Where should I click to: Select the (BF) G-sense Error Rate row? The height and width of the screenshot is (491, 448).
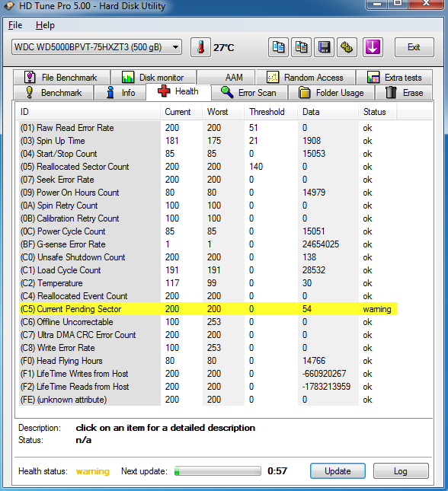pyautogui.click(x=208, y=244)
